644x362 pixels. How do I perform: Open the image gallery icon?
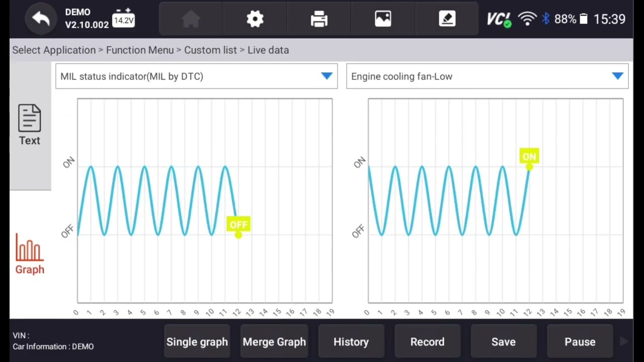point(383,19)
